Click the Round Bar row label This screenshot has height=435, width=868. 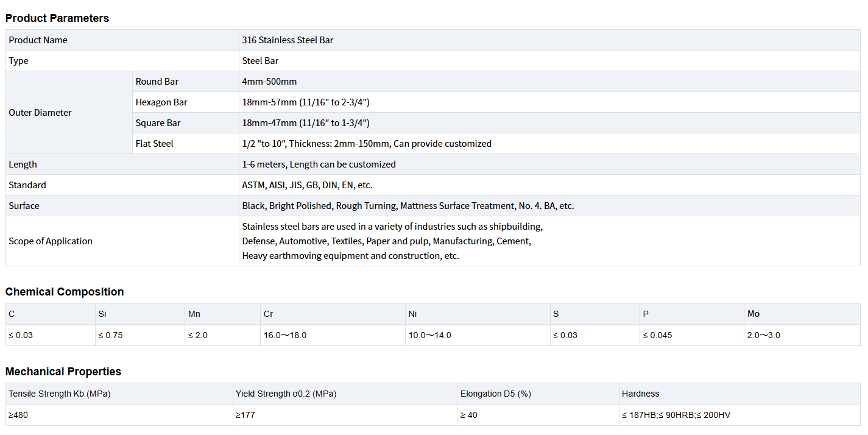point(157,82)
